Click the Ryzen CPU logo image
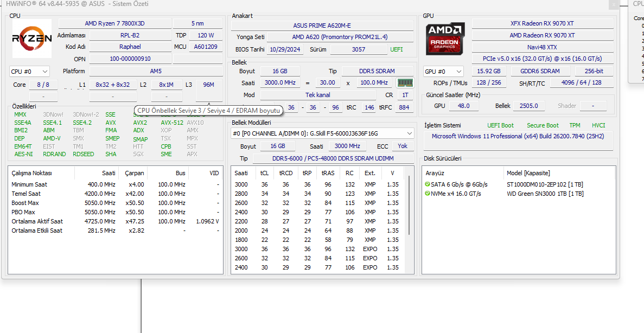This screenshot has height=333, width=644. pyautogui.click(x=32, y=39)
